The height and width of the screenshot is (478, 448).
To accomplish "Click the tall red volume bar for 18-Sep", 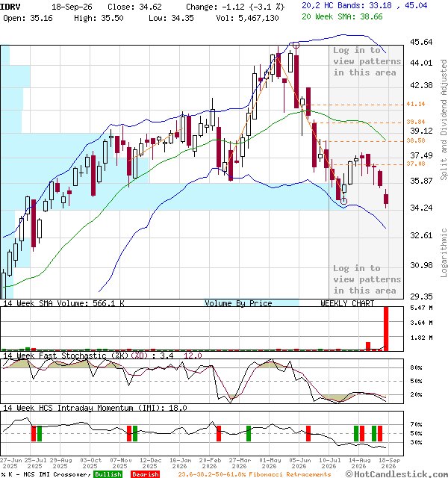I will (386, 329).
